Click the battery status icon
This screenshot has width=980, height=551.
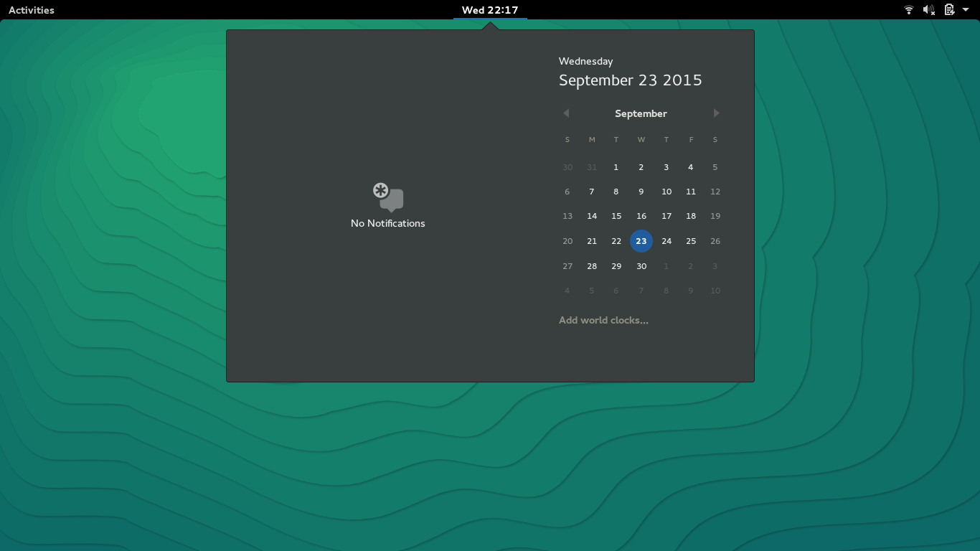pos(949,10)
